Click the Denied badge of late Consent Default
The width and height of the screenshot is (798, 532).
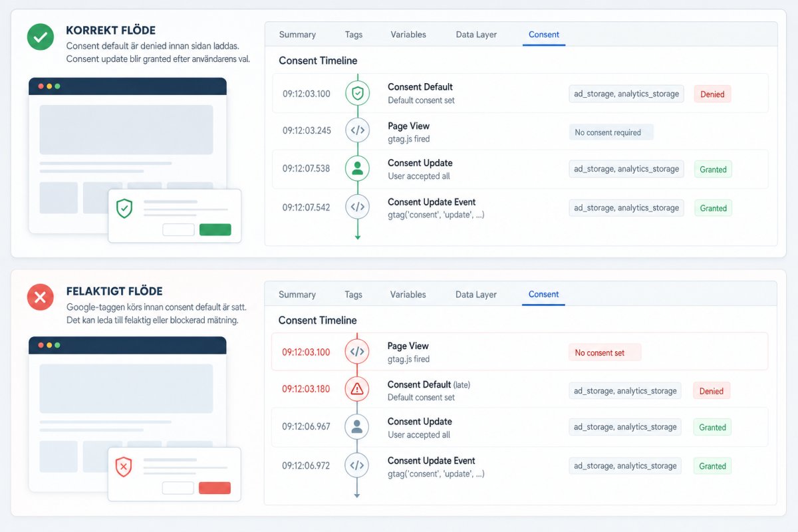tap(712, 391)
